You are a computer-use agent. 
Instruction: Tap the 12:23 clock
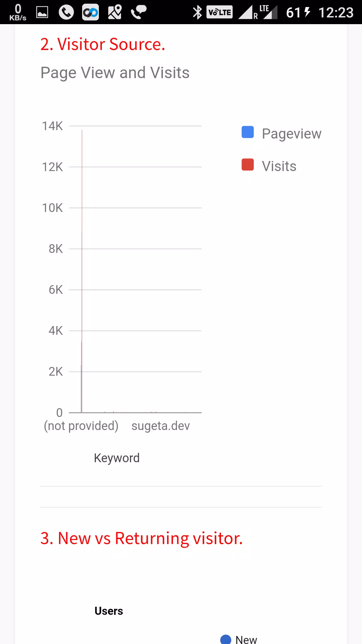coord(336,12)
